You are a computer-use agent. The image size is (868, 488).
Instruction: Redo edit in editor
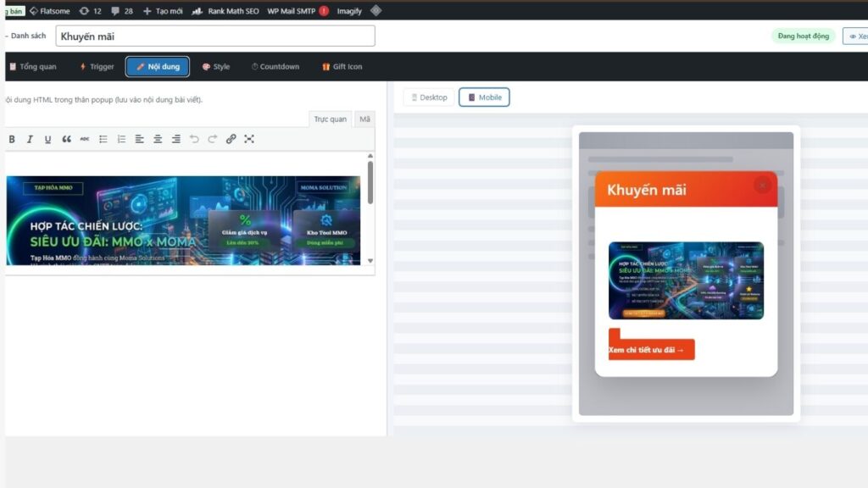pyautogui.click(x=213, y=139)
